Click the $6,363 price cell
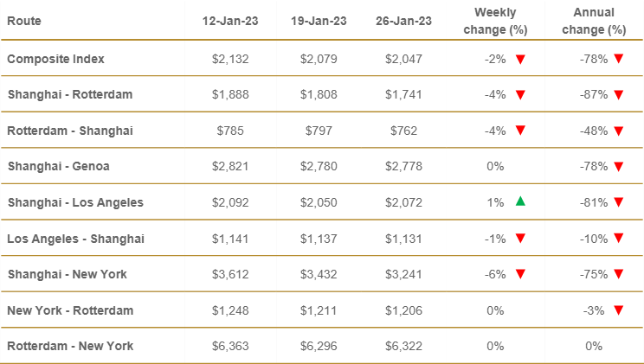This screenshot has height=364, width=644. click(x=225, y=346)
